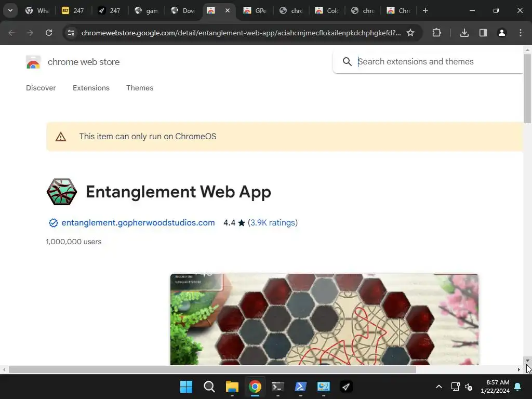Switch to the 'GPe' web store tab
Screen dimensions: 532x399
pyautogui.click(x=255, y=10)
